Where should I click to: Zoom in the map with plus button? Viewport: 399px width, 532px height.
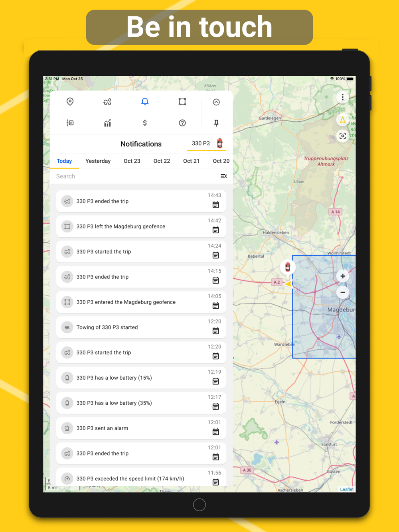pos(343,276)
